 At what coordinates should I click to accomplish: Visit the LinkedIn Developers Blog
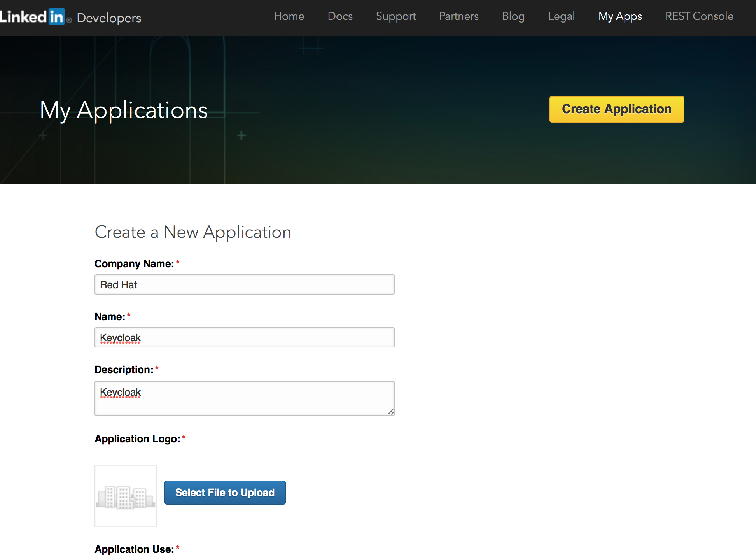coord(513,16)
